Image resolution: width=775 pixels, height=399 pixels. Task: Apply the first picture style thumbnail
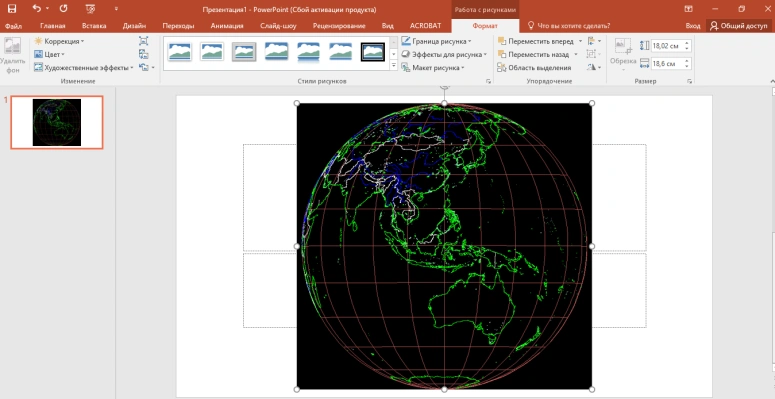pos(179,52)
